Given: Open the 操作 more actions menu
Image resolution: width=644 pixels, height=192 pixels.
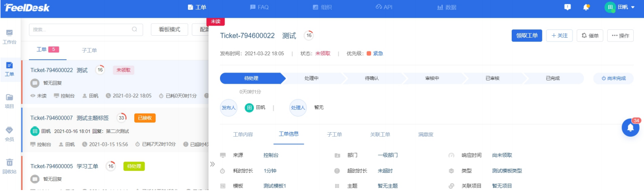Looking at the screenshot, I should point(620,35).
